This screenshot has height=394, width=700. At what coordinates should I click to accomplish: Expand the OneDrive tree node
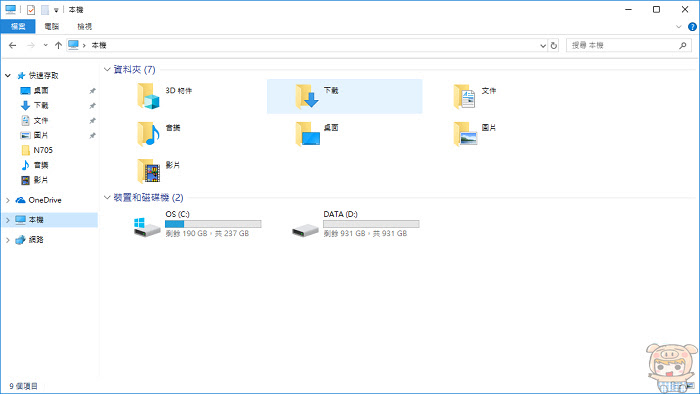pyautogui.click(x=8, y=200)
